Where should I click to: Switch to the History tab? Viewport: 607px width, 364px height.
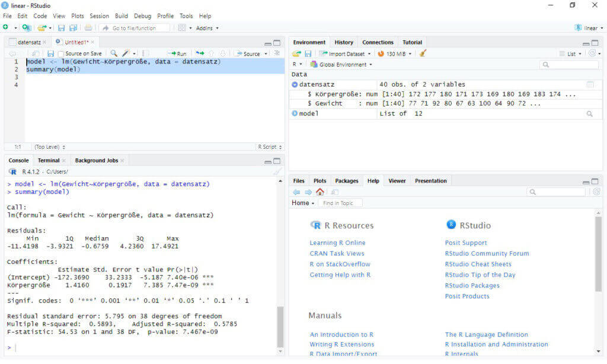coord(344,42)
